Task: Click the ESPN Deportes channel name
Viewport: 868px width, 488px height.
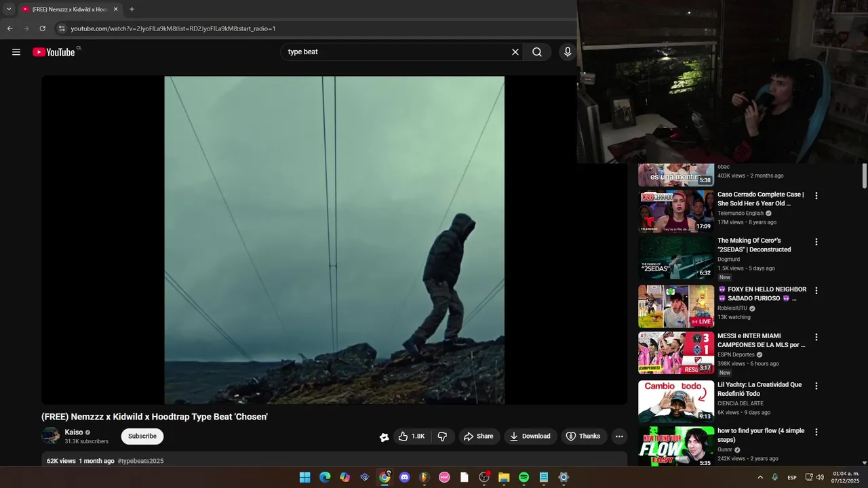Action: [x=736, y=354]
